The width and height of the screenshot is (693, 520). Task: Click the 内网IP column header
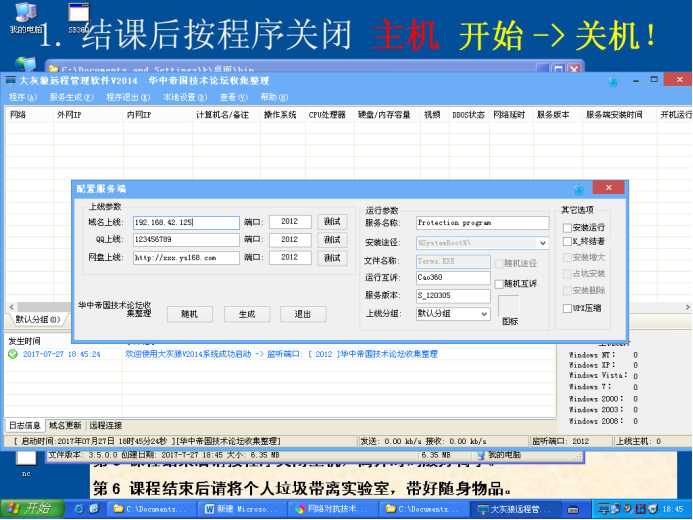point(139,115)
